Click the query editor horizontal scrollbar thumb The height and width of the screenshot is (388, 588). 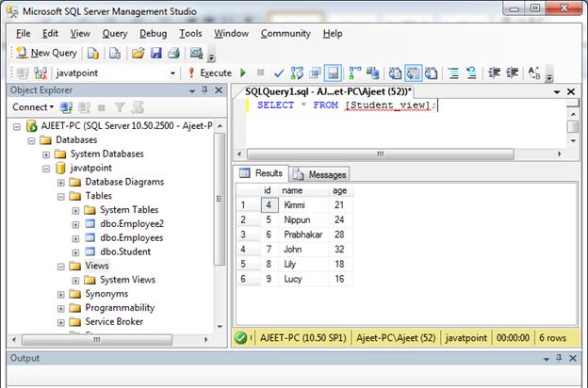point(381,154)
